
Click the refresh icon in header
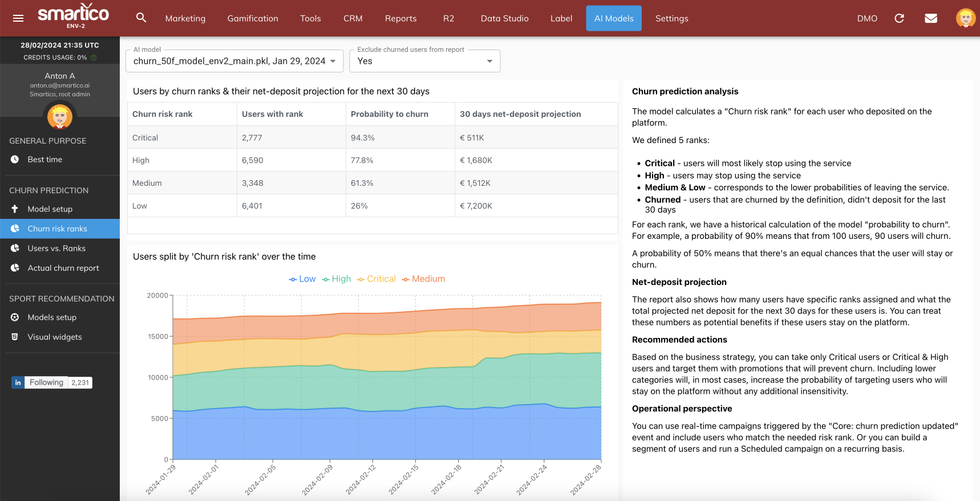[x=899, y=18]
